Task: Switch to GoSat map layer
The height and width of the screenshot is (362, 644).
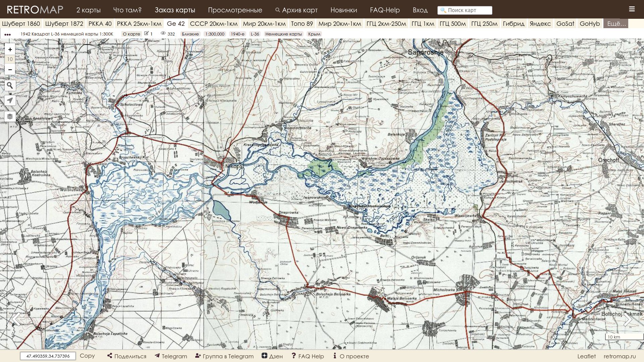Action: (x=565, y=23)
